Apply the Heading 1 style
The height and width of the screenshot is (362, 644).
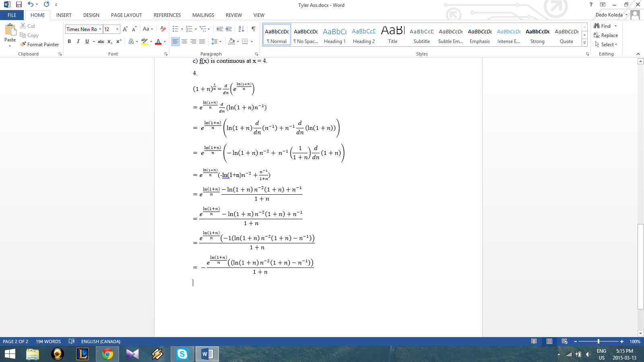[x=335, y=35]
